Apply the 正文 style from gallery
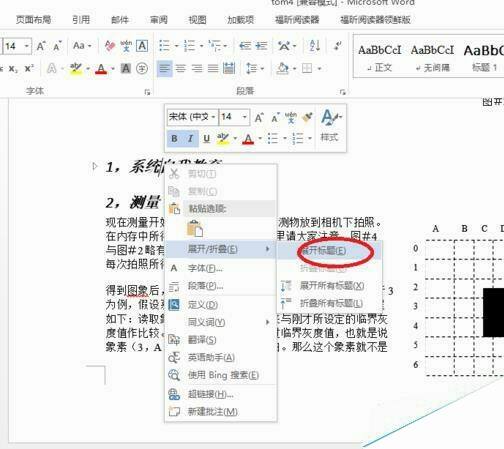The image size is (504, 449). pyautogui.click(x=380, y=58)
